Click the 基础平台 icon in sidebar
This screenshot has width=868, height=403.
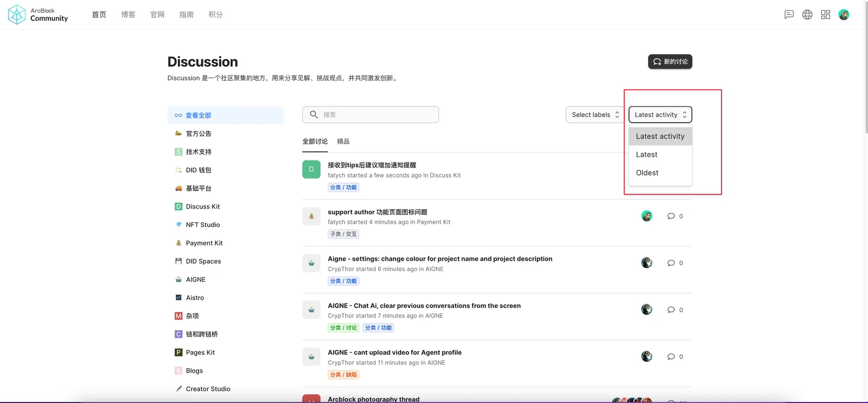pos(178,188)
